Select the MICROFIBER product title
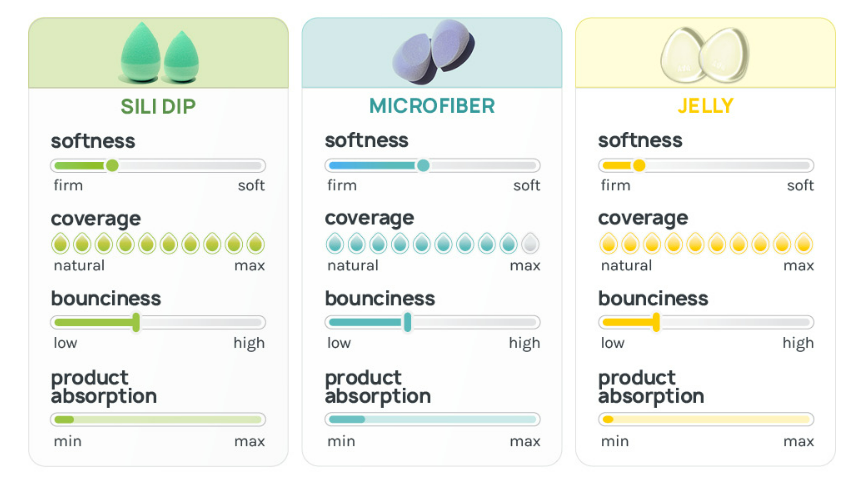Image resolution: width=853 pixels, height=478 pixels. tap(432, 106)
